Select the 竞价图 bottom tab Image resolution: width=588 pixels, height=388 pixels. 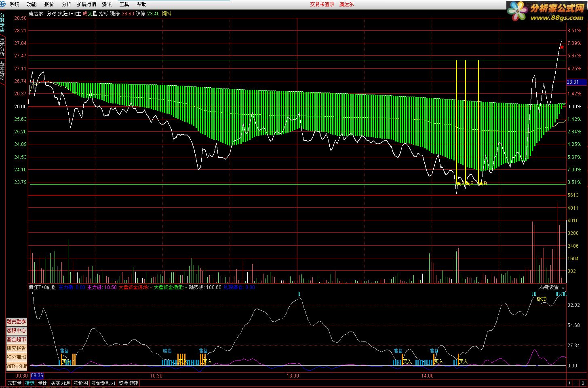[x=80, y=383]
